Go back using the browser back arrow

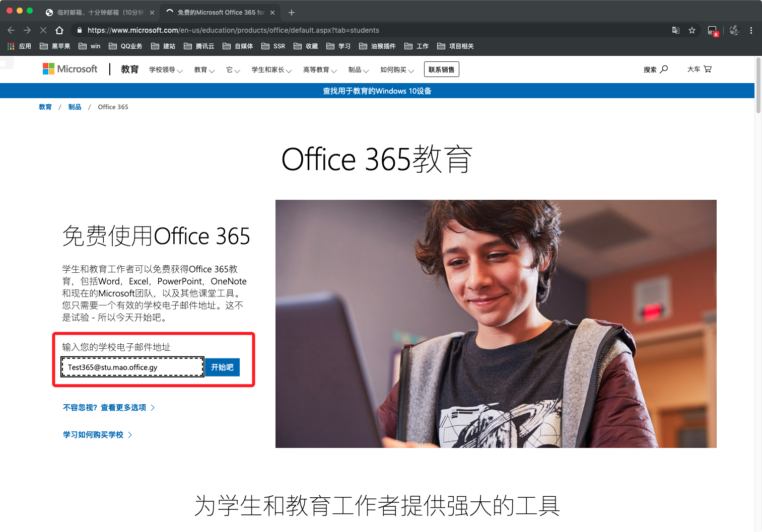click(x=11, y=30)
